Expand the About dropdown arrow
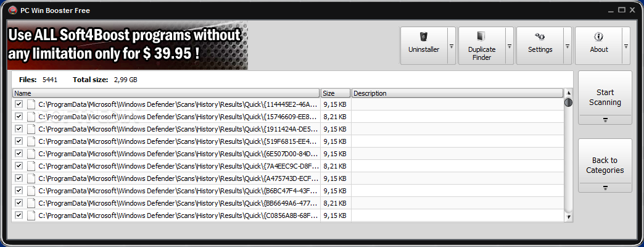The image size is (644, 247). [x=626, y=46]
